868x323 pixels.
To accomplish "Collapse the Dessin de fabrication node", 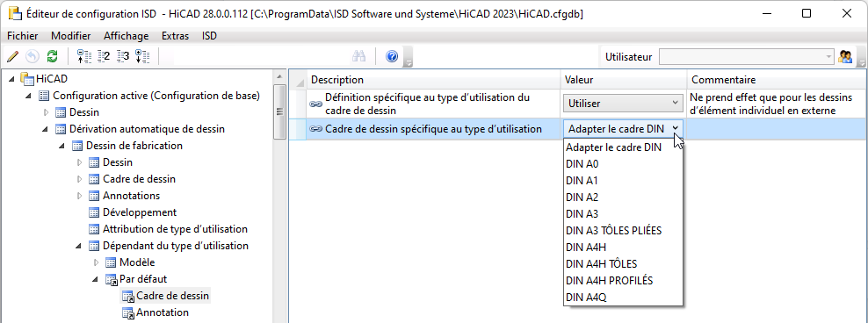I will [x=62, y=146].
